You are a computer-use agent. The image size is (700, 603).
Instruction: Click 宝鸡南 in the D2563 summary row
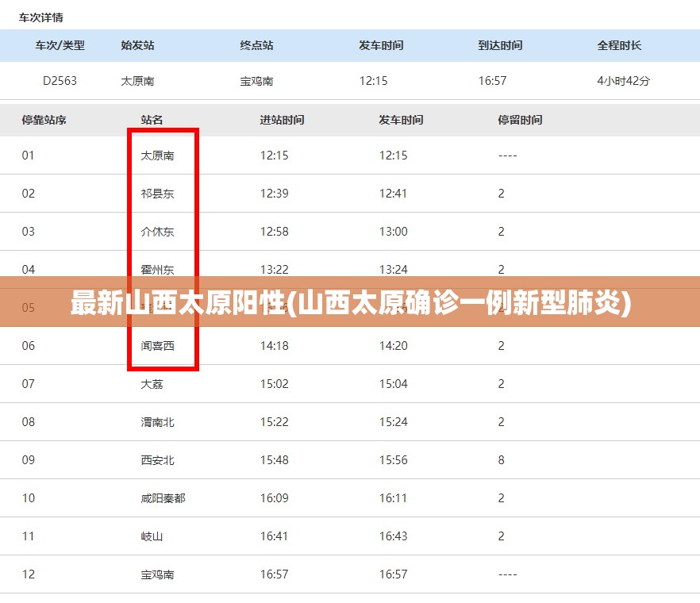tap(256, 81)
